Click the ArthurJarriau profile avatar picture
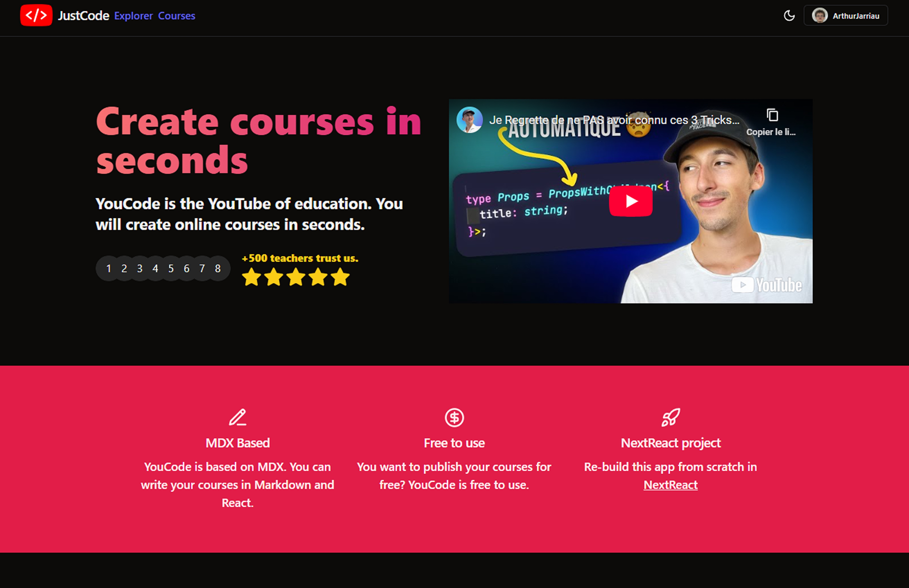 (x=820, y=16)
